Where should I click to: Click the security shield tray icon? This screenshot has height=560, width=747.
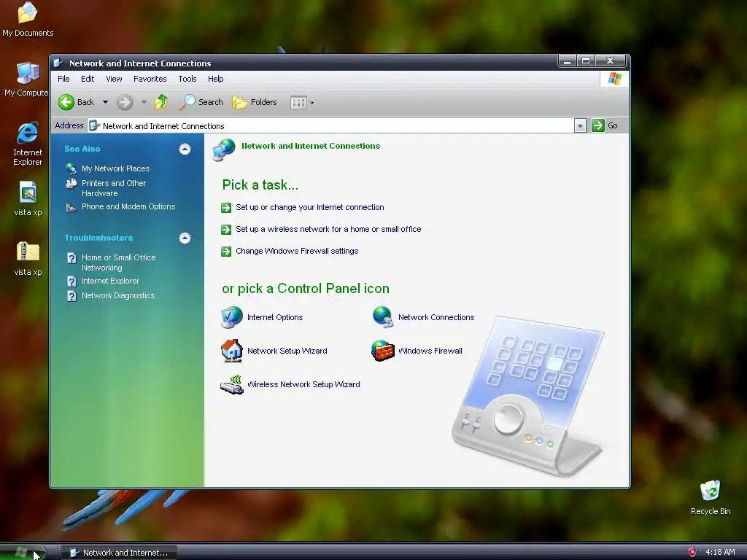(692, 552)
